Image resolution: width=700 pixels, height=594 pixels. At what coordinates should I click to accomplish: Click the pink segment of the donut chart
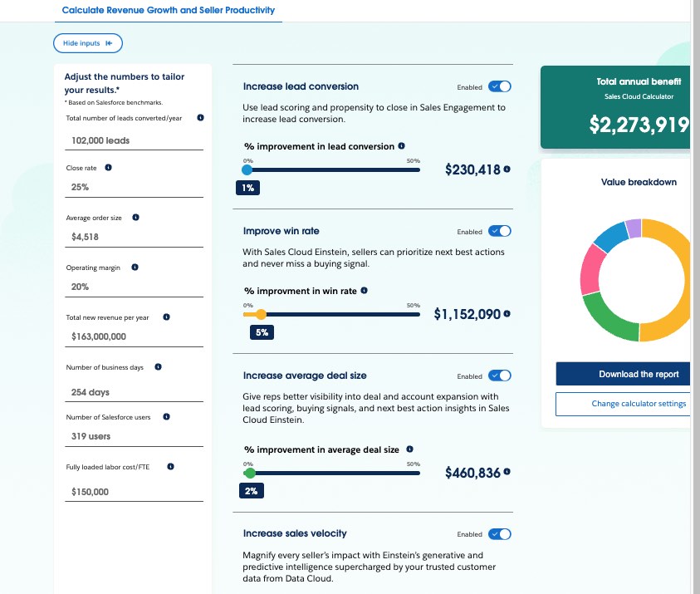click(591, 270)
